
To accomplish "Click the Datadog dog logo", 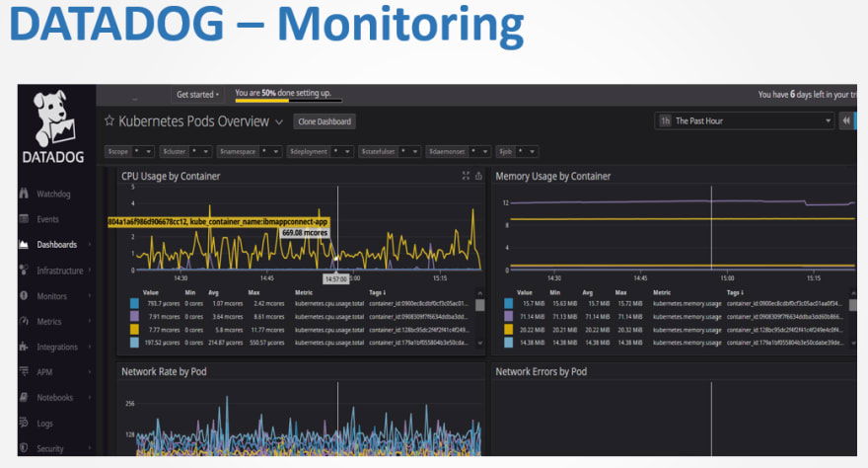I will (53, 117).
